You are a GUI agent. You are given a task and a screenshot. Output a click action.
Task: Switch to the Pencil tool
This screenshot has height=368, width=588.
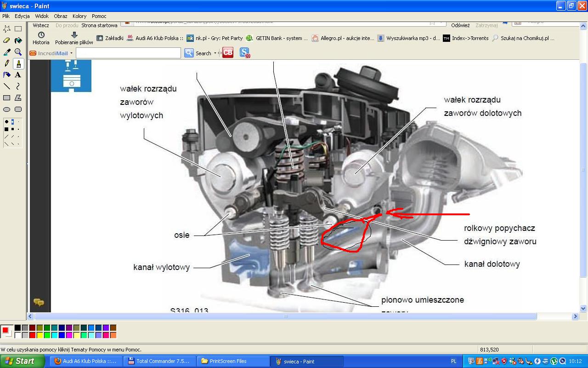point(7,63)
